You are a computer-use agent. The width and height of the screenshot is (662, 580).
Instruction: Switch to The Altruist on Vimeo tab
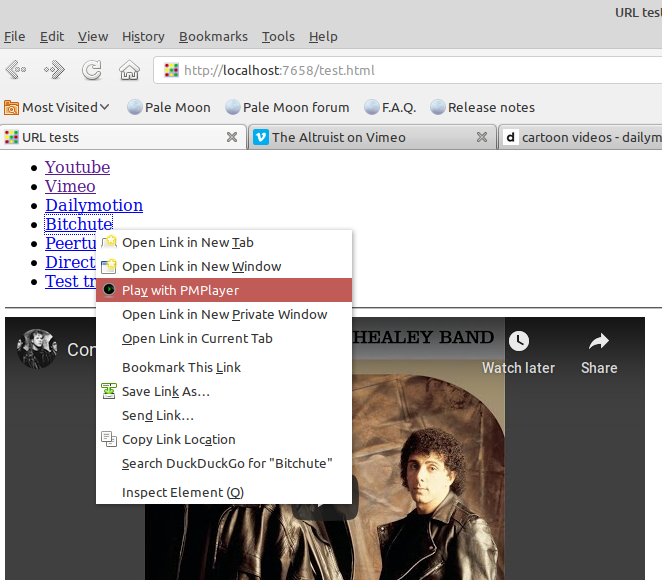[372, 137]
